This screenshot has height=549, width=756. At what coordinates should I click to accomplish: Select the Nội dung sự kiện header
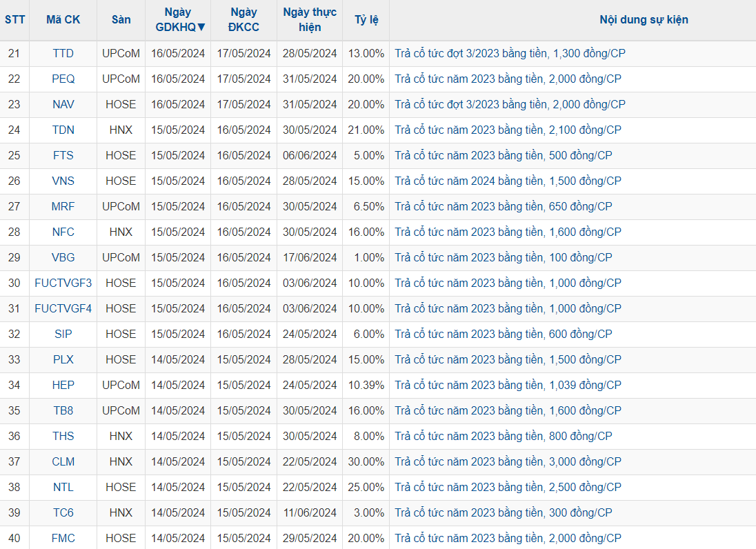point(644,19)
